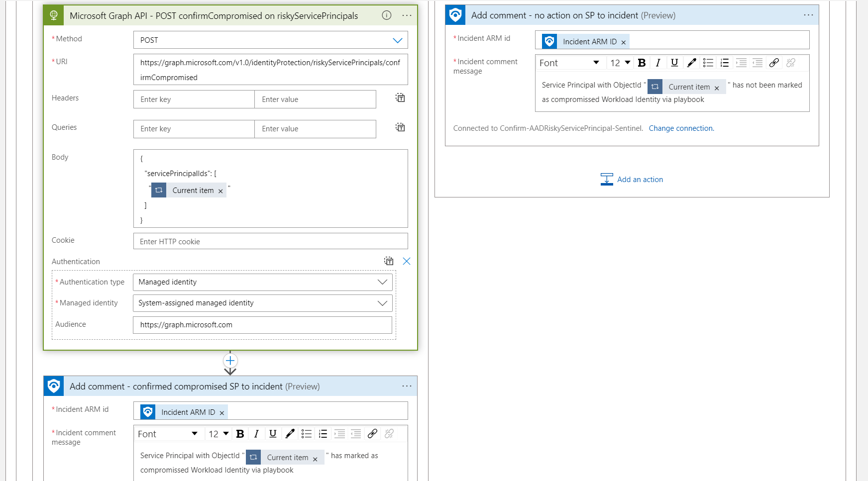This screenshot has width=868, height=481.
Task: Click bulleted list in confirmed compromised comment editor
Action: click(307, 434)
